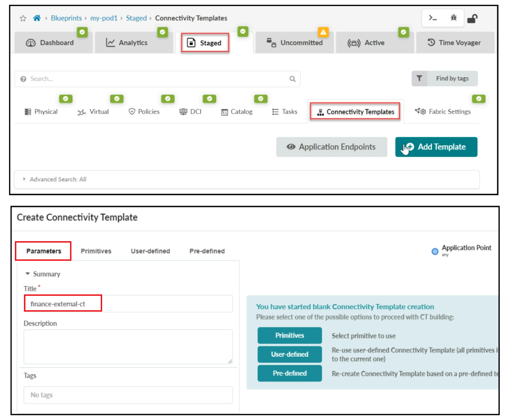Click the favorite star icon

click(x=23, y=18)
